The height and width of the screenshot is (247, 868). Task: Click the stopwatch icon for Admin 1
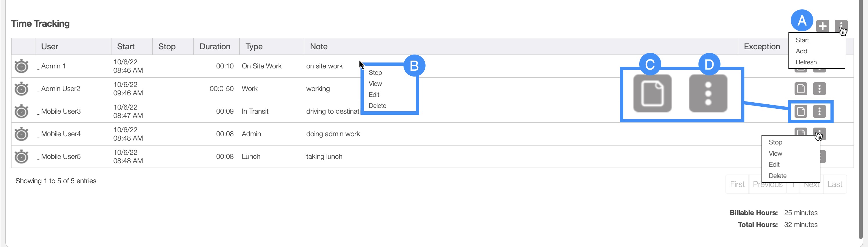click(21, 66)
